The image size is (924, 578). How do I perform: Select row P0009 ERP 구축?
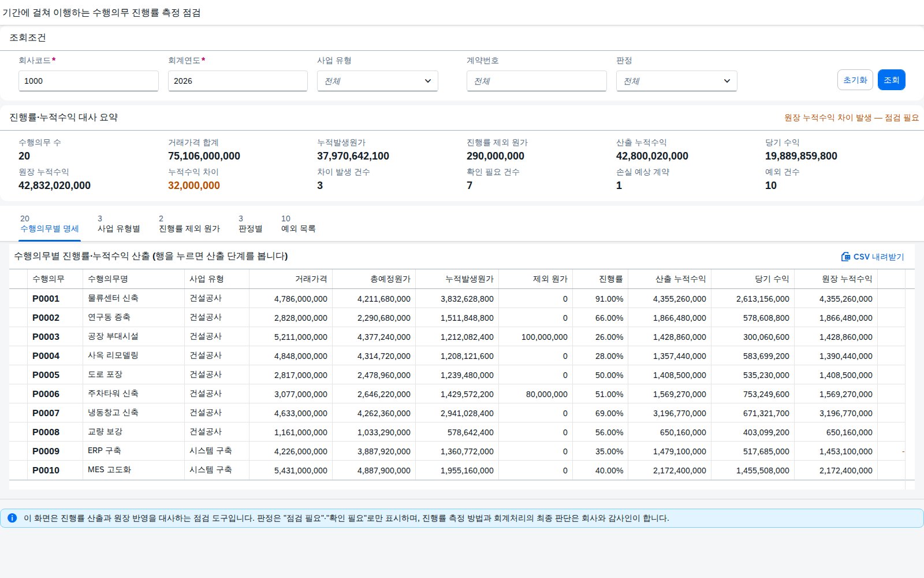pyautogui.click(x=457, y=451)
